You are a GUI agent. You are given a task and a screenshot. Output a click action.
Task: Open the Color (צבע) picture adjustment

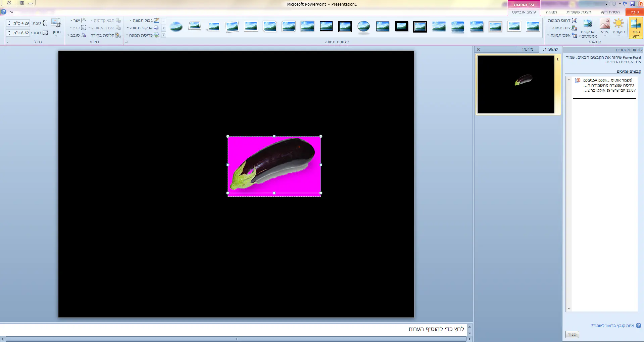pos(604,27)
